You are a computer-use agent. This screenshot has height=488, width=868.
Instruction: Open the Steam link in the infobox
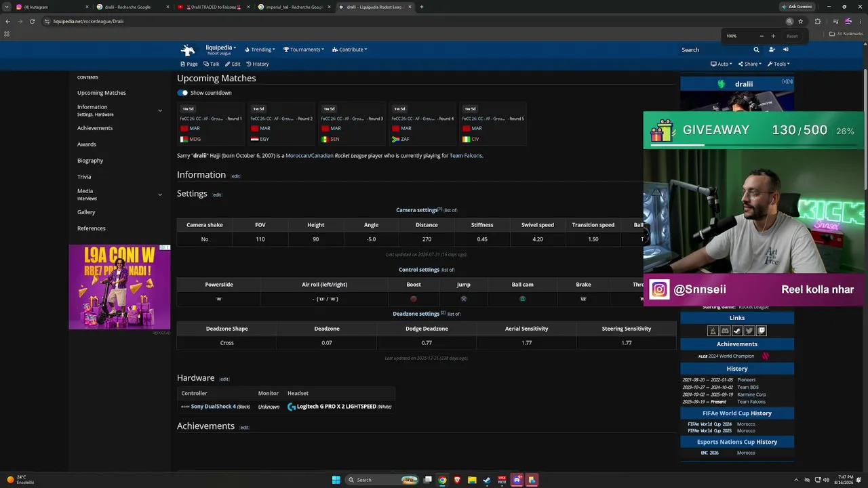pos(737,331)
